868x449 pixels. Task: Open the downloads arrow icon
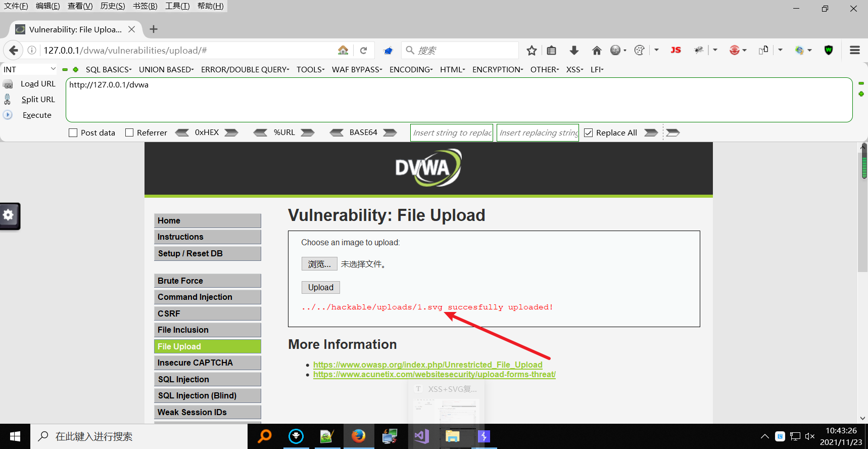[574, 50]
